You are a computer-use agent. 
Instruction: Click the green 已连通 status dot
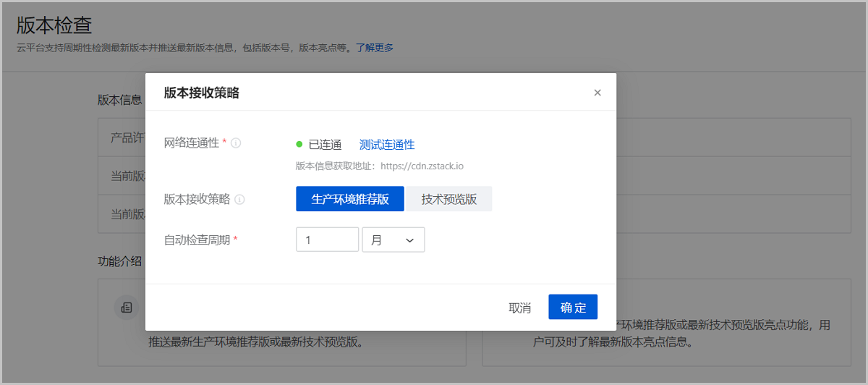299,144
